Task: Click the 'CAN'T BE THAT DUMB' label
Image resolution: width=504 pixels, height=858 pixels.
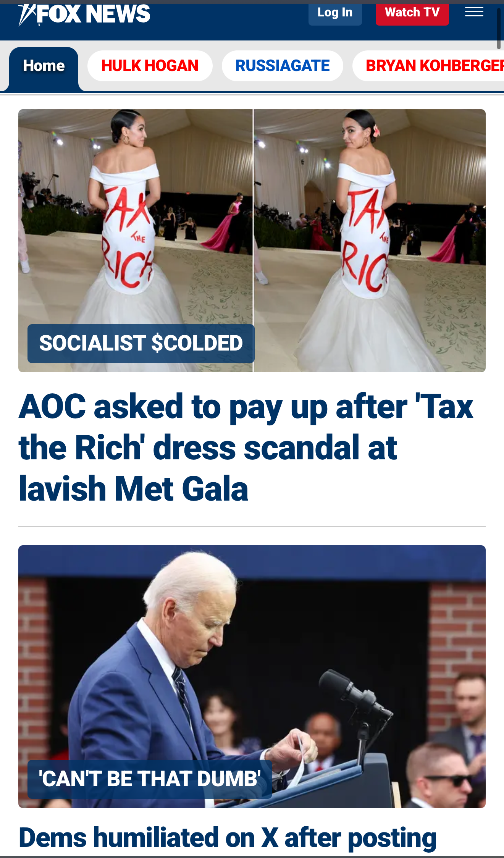Action: [150, 779]
